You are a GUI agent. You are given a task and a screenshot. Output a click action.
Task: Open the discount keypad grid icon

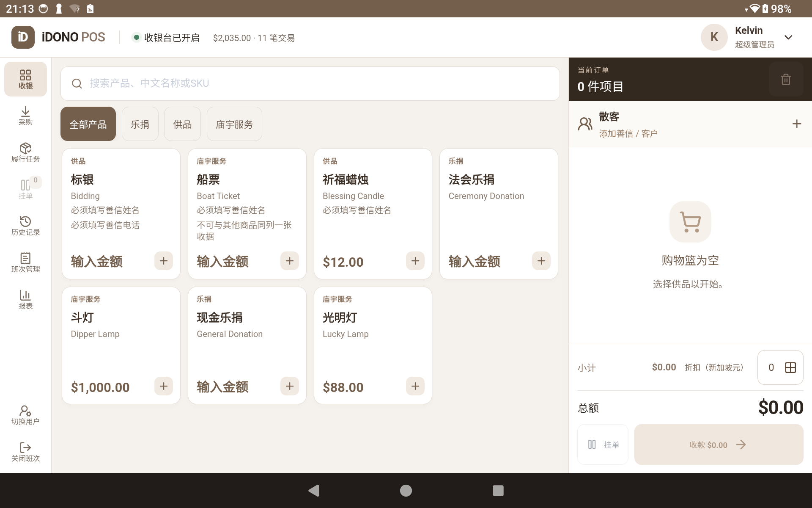[x=790, y=367]
